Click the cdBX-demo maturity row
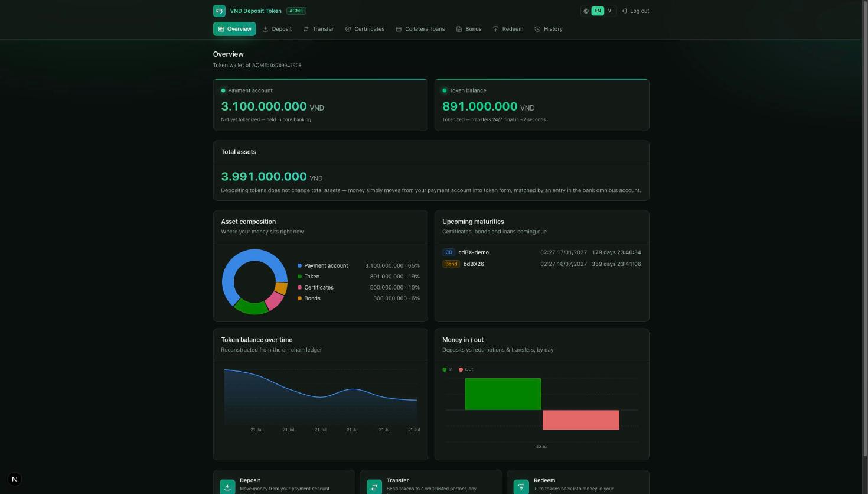The height and width of the screenshot is (494, 868). [541, 252]
